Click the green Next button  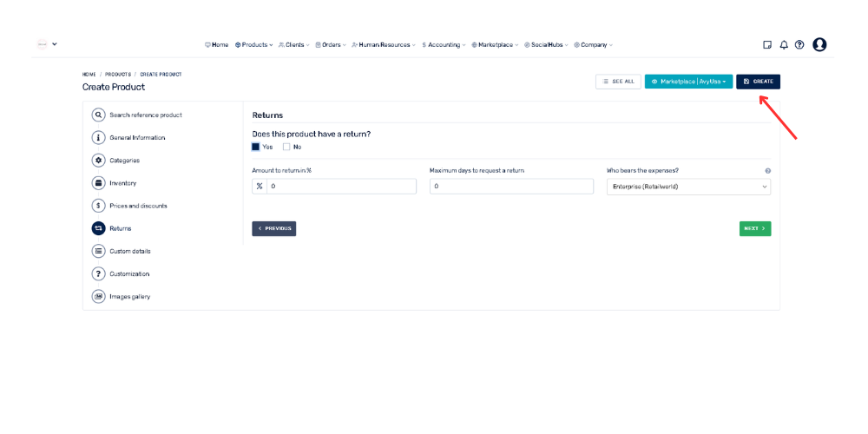point(754,228)
